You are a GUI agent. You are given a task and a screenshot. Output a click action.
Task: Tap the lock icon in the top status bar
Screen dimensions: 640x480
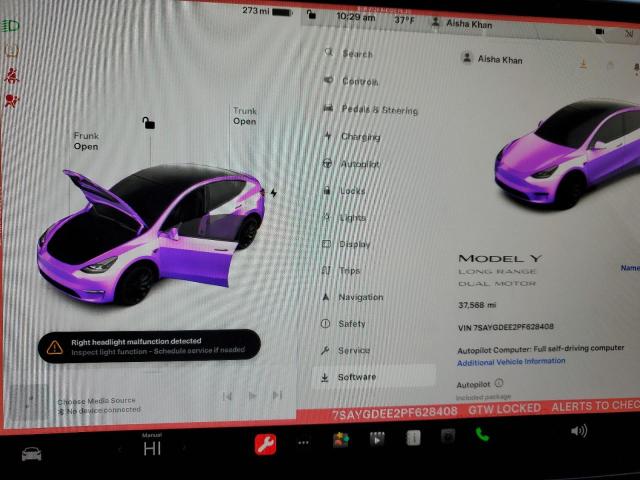click(311, 15)
